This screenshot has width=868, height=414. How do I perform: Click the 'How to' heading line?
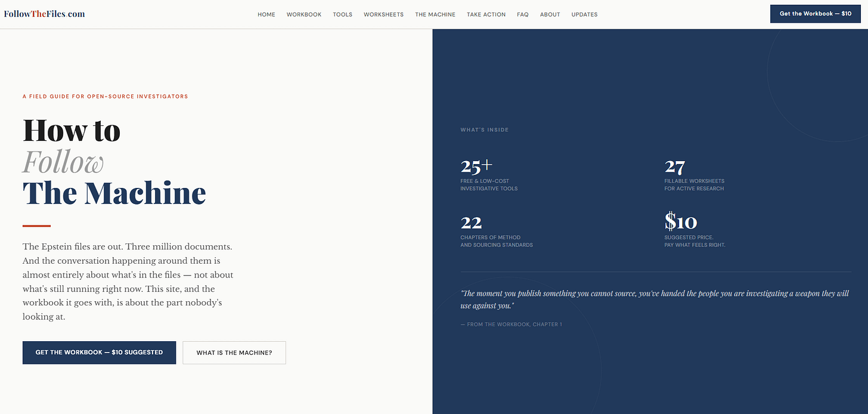pyautogui.click(x=72, y=130)
